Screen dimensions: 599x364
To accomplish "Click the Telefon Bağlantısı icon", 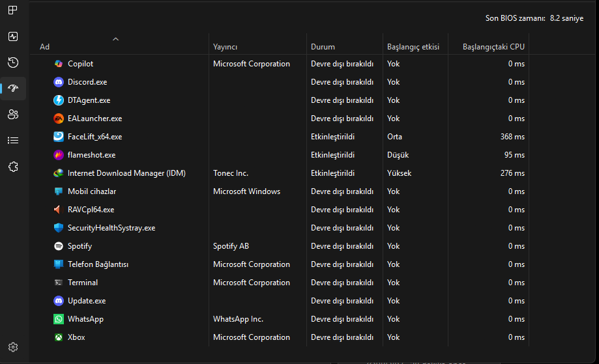I will [x=59, y=264].
